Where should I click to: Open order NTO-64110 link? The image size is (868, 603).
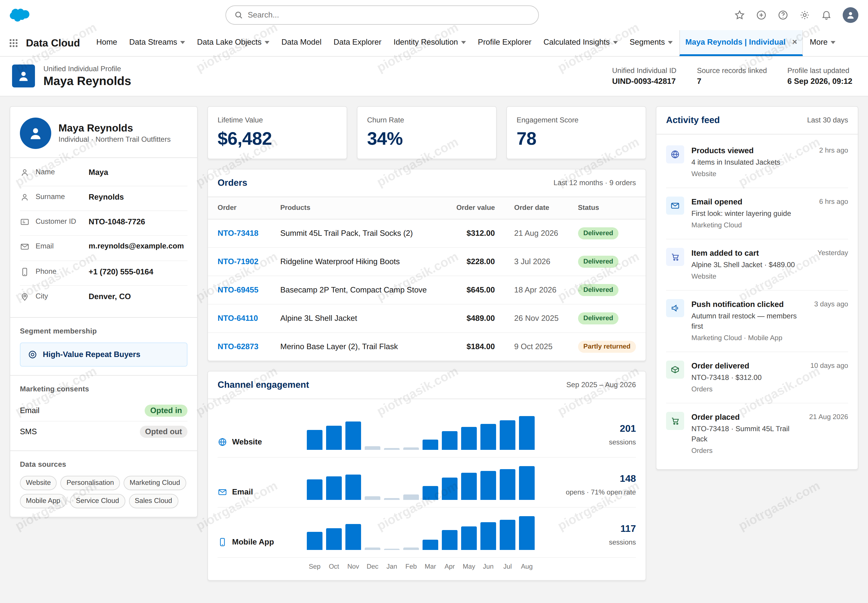[x=237, y=318]
